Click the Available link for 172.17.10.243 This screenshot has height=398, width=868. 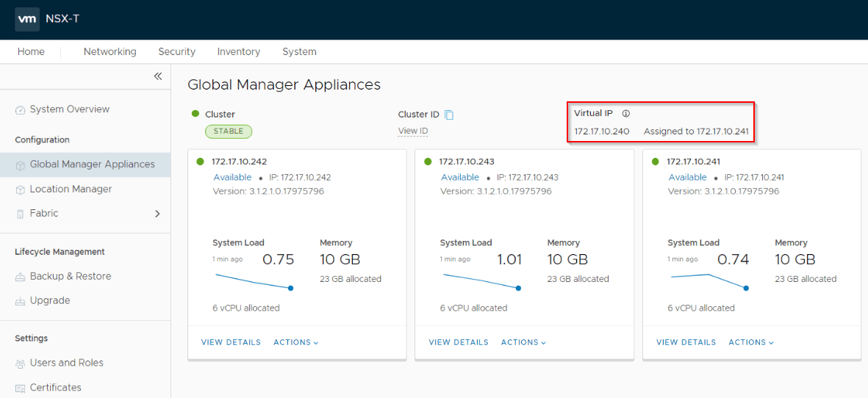click(459, 178)
